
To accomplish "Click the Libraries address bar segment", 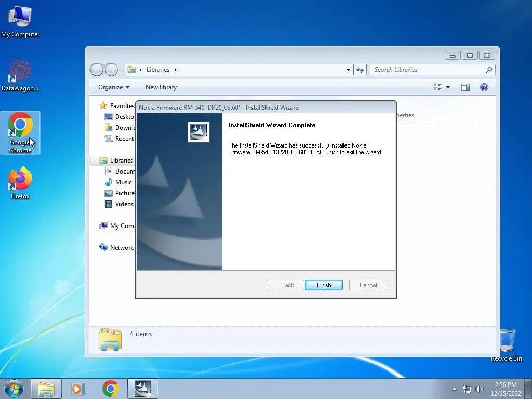I will (158, 70).
